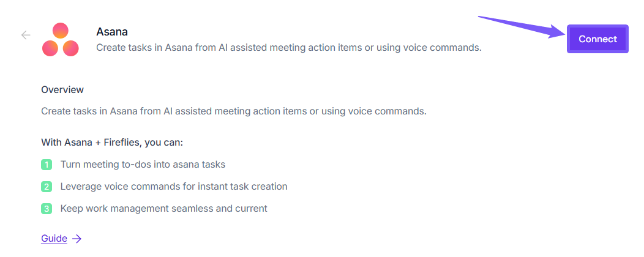Viewport: 644px width, 257px height.
Task: Select "Turn meeting to-dos into asana tasks" text
Action: [x=143, y=165]
